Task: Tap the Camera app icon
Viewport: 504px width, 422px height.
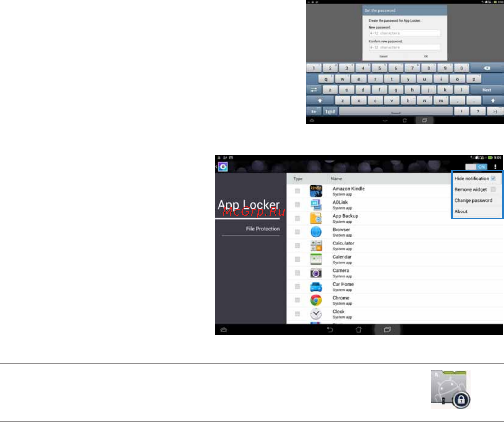Action: 316,273
